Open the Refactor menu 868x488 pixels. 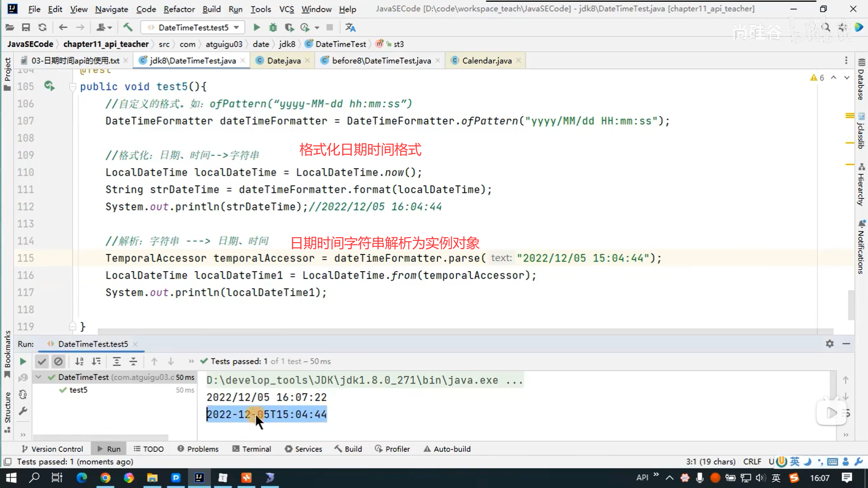tap(179, 9)
